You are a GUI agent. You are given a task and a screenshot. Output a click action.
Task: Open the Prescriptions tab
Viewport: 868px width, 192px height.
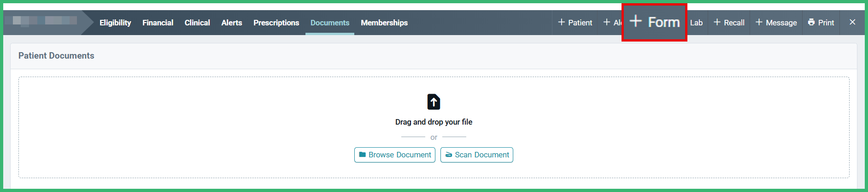tap(276, 23)
